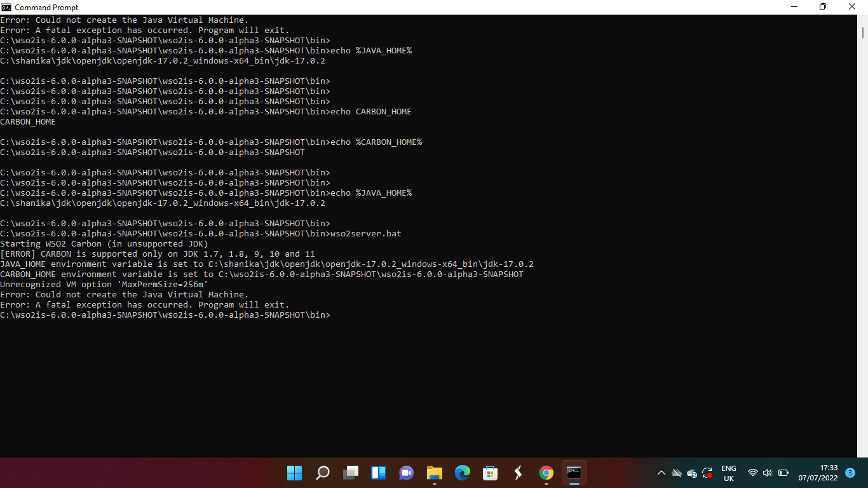
Task: Open File Explorer from taskbar
Action: tap(435, 473)
